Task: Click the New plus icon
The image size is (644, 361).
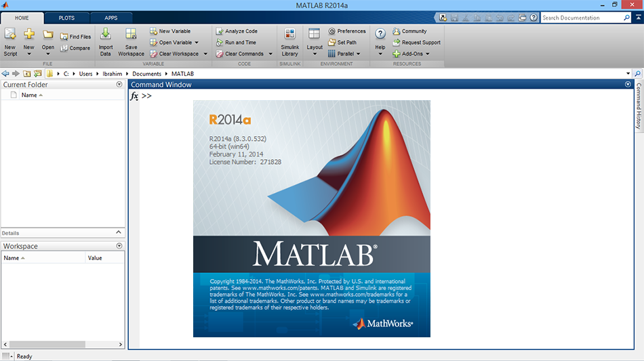Action: tap(28, 35)
